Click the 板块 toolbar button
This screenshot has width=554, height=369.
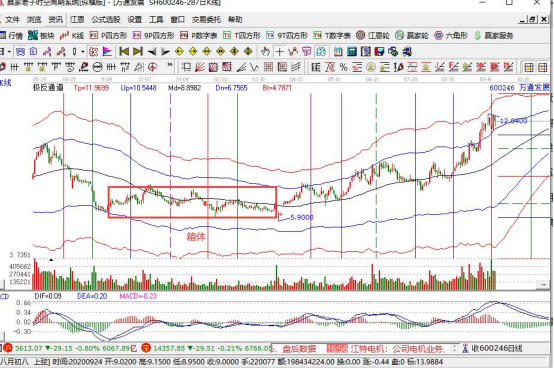(x=41, y=35)
